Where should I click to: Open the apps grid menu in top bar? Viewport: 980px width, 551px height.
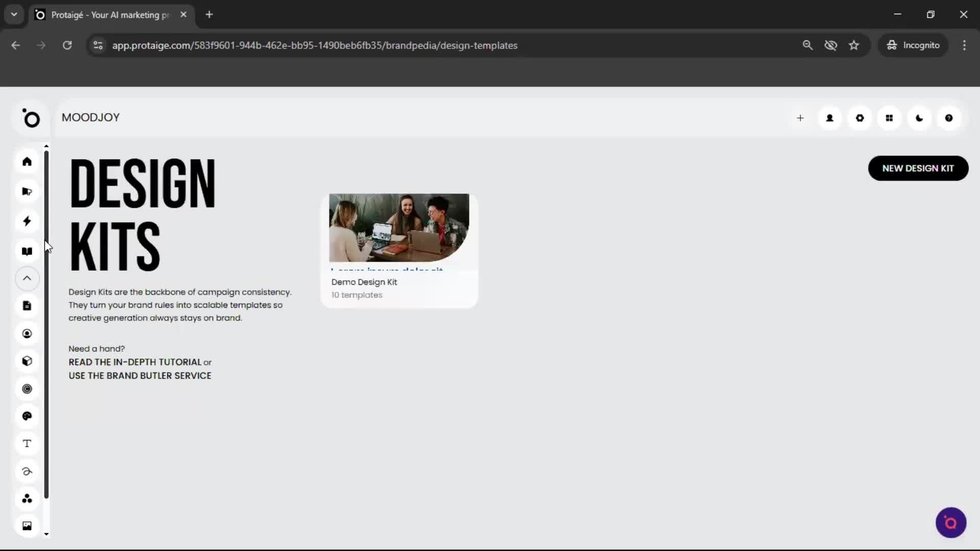coord(890,118)
